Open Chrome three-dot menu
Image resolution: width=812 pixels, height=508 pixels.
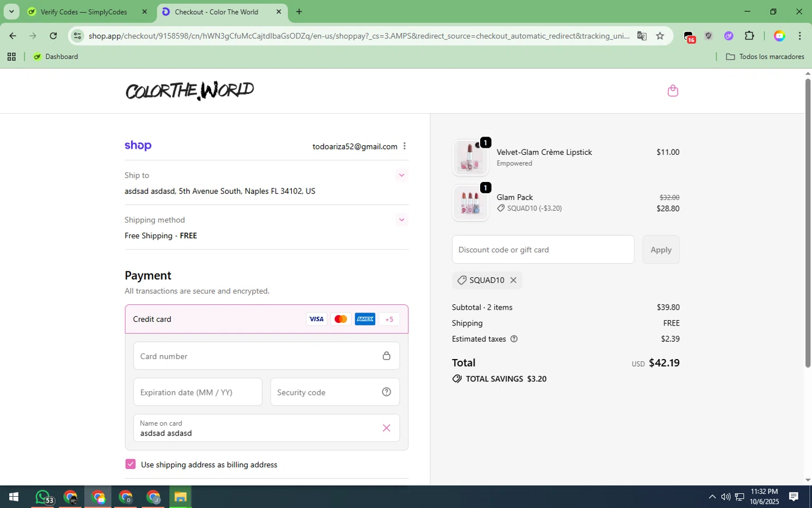tap(800, 36)
